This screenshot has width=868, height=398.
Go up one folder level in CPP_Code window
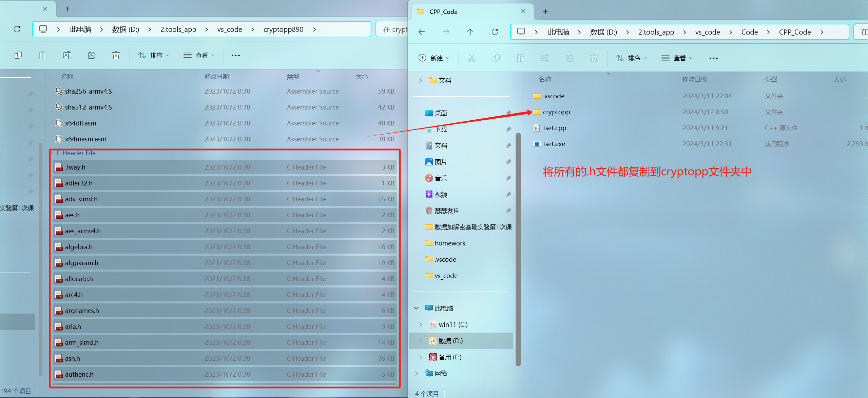(x=470, y=32)
